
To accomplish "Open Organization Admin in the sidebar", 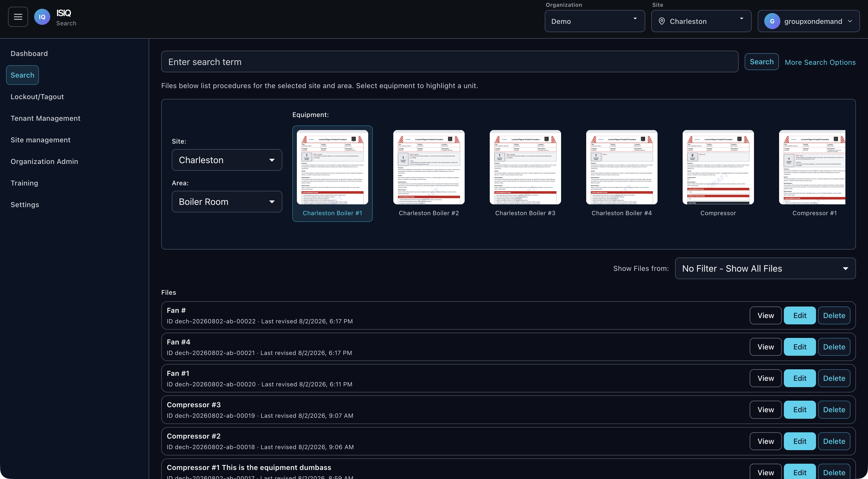I will (x=44, y=161).
